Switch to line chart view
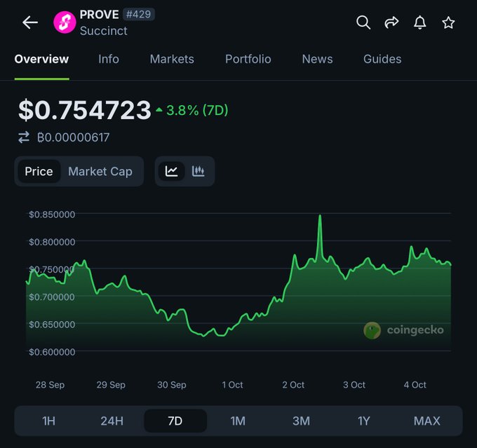Viewport: 477px width, 448px height. click(172, 171)
